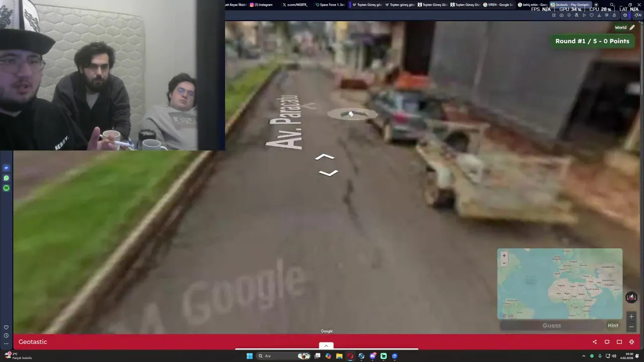Click the heart icon in browser sidebar
Viewport: 644px width, 362px height.
point(6,327)
